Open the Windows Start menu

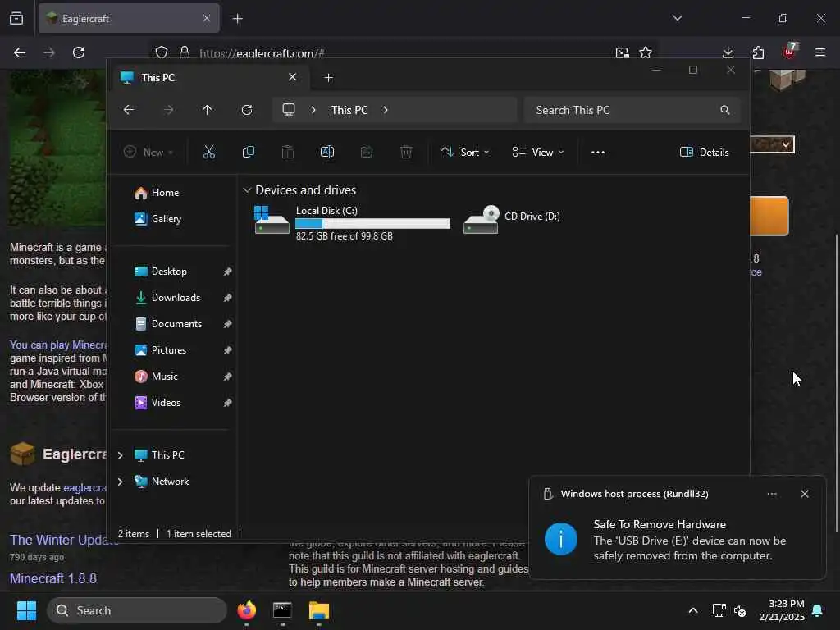pos(26,610)
